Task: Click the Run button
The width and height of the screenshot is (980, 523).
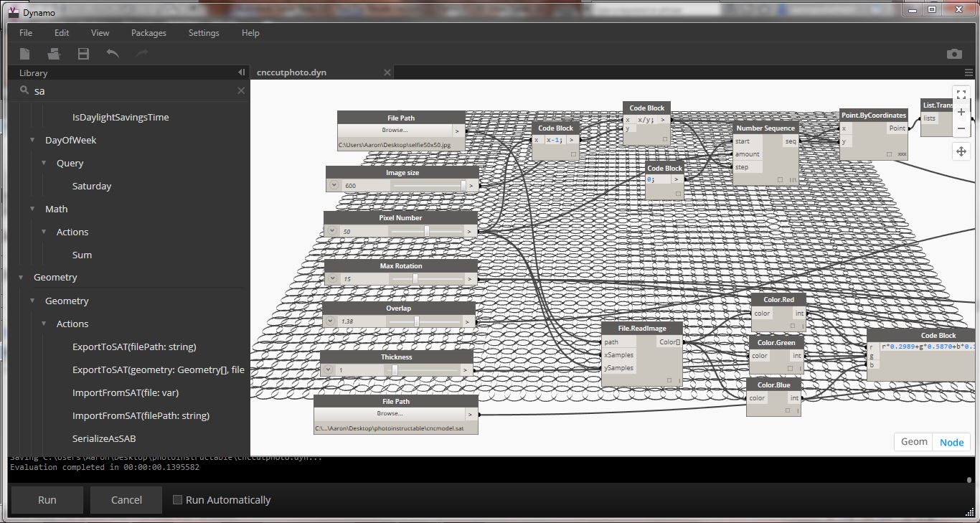Action: [x=47, y=500]
